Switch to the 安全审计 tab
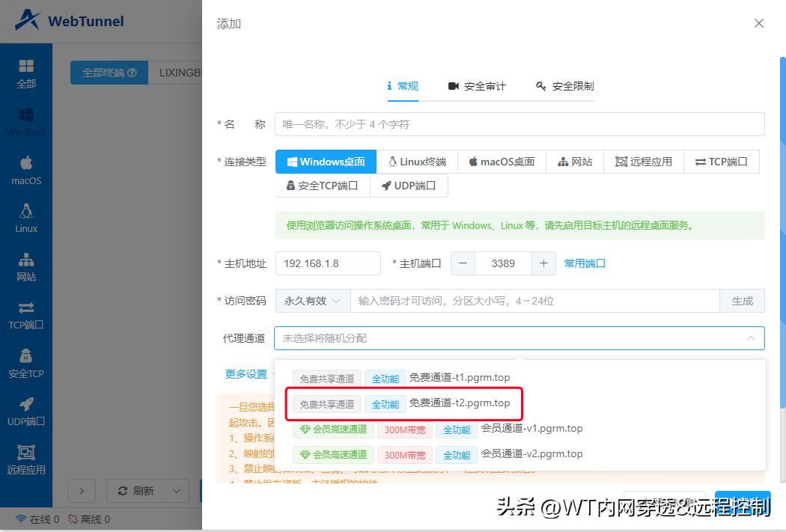Image resolution: width=786 pixels, height=532 pixels. click(477, 86)
